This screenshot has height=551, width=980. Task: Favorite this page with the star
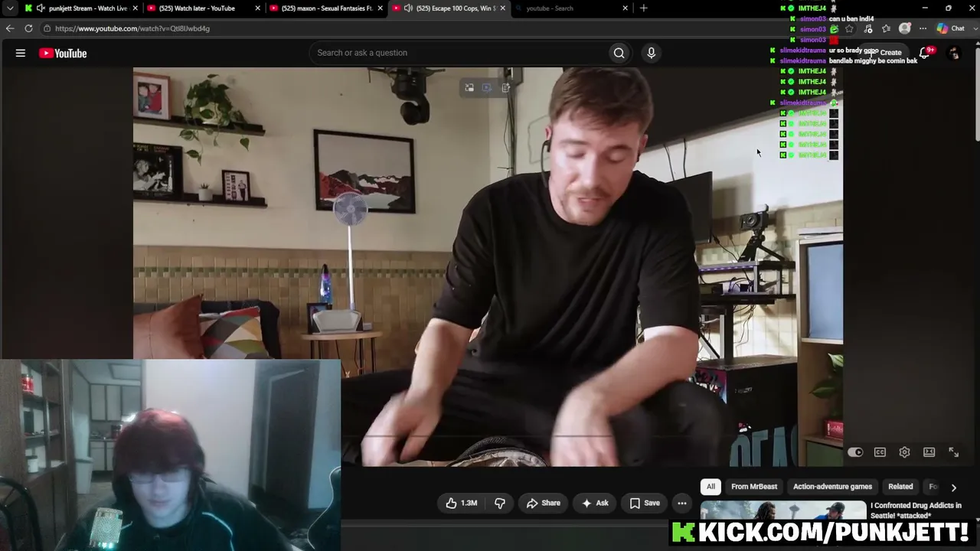850,28
